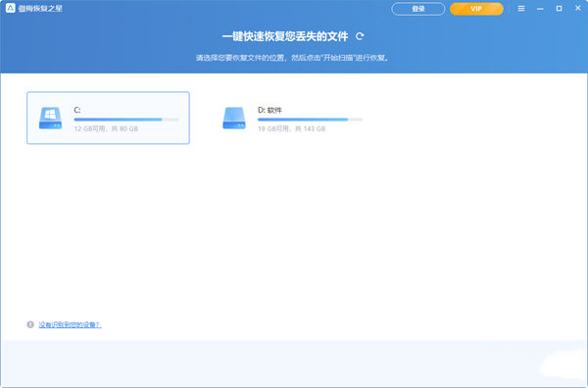This screenshot has height=388, width=588.
Task: Click the 一键快速恢复您丢失的文件 headline
Action: tap(285, 36)
